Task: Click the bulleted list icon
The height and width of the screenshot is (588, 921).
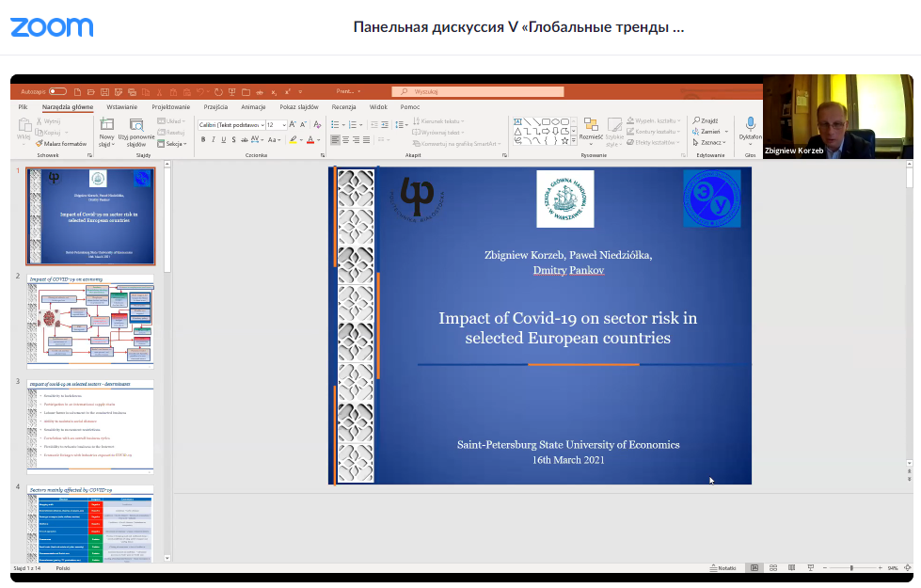Action: click(336, 123)
